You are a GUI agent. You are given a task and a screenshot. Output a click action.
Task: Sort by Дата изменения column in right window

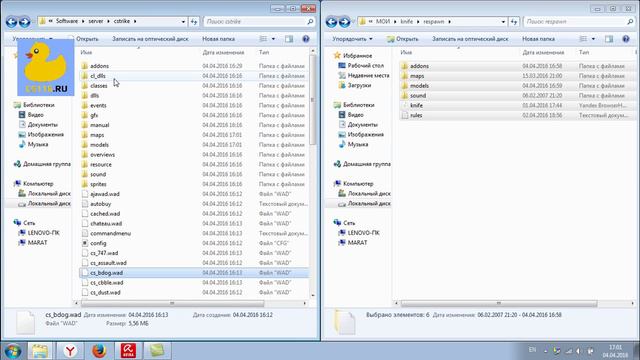pyautogui.click(x=543, y=53)
